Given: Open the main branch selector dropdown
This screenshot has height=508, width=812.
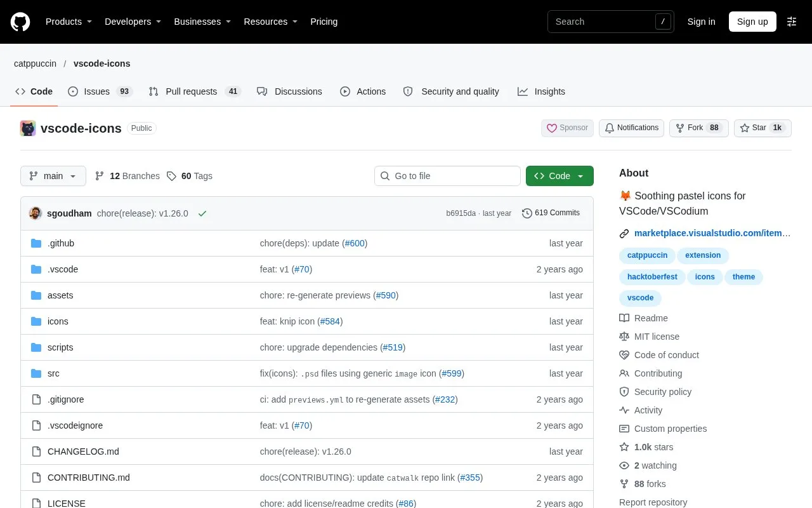Looking at the screenshot, I should (53, 176).
